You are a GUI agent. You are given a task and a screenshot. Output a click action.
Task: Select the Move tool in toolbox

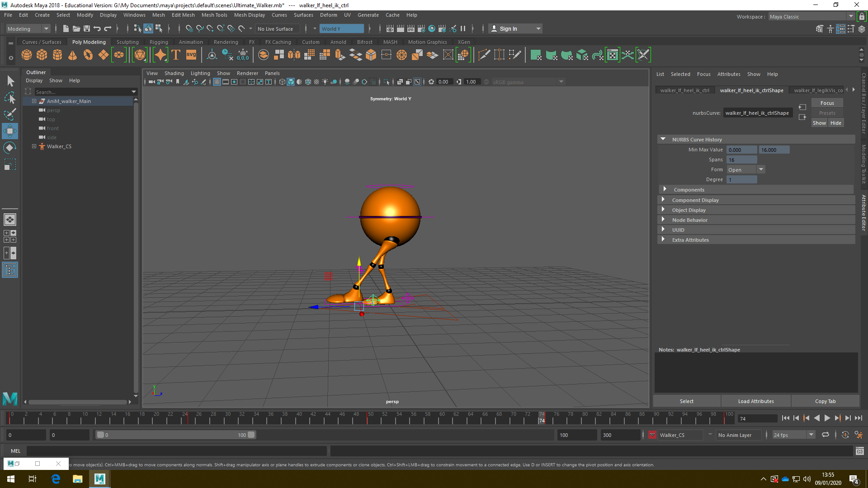click(x=10, y=131)
